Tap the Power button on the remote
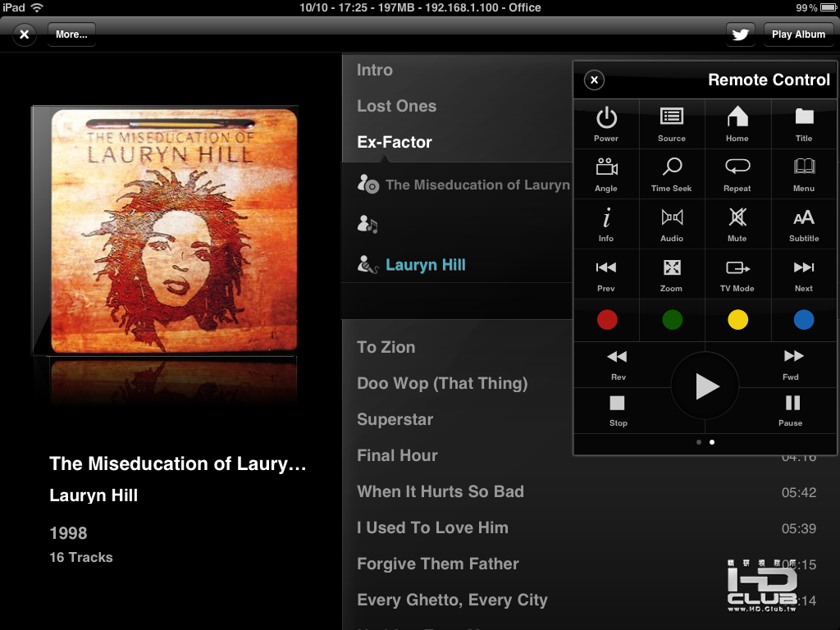Image resolution: width=840 pixels, height=630 pixels. click(606, 125)
